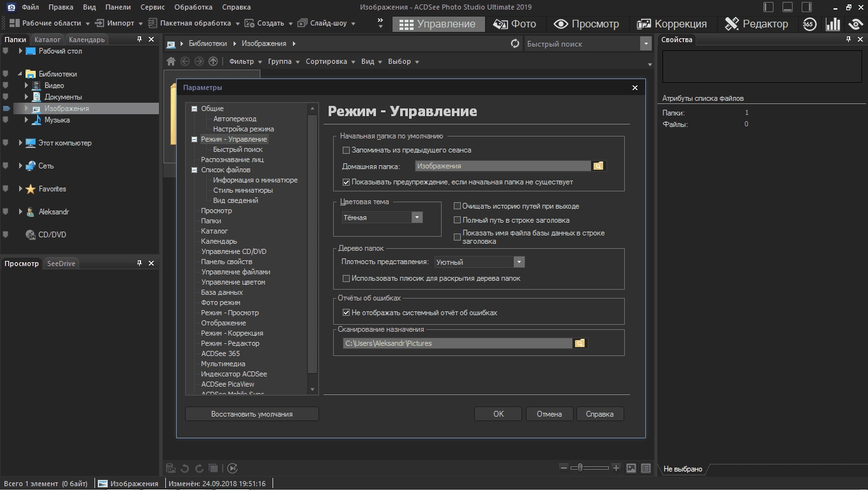The image size is (868, 490).
Task: Adjust the thumbnail size slider handle
Action: coord(580,468)
